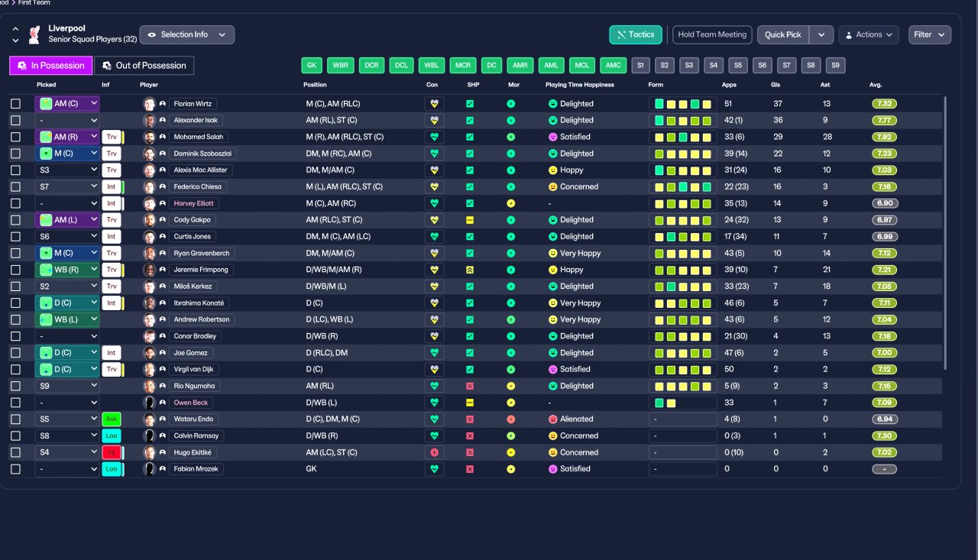Click Hold Team Meeting button
This screenshot has width=978, height=560.
click(712, 34)
